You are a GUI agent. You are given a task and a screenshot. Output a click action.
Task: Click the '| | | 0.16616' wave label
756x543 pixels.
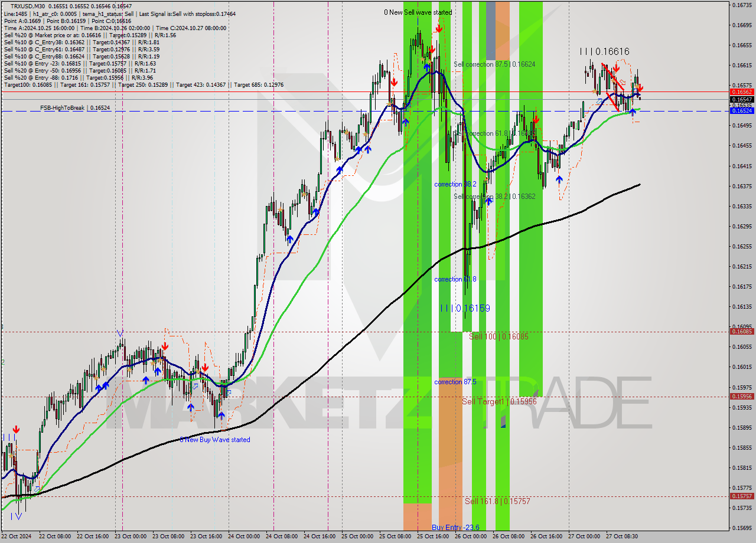604,52
